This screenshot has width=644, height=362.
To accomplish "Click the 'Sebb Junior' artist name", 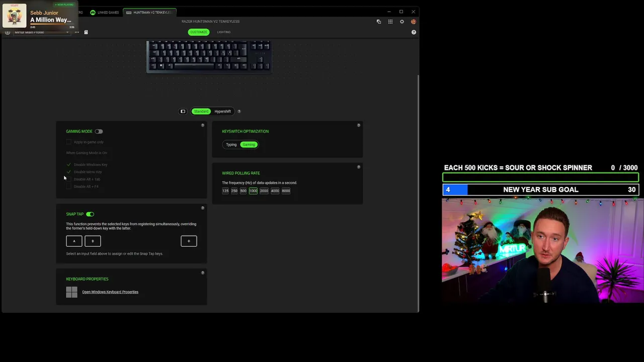I will [x=44, y=13].
